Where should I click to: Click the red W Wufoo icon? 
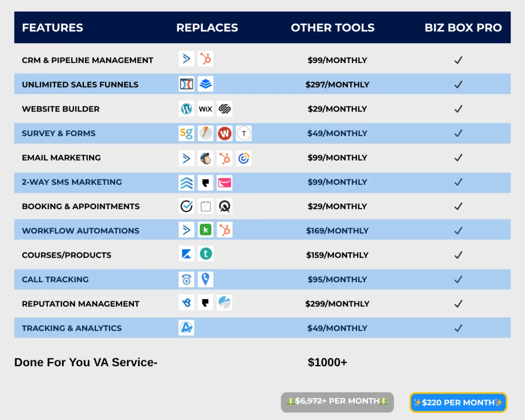coord(224,133)
